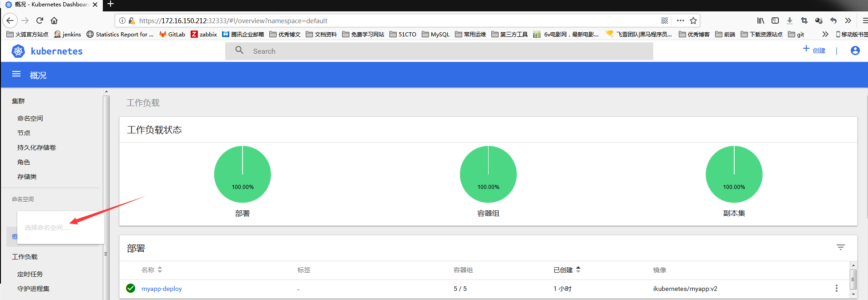868x300 pixels.
Task: Click the browser back arrow button
Action: point(10,20)
